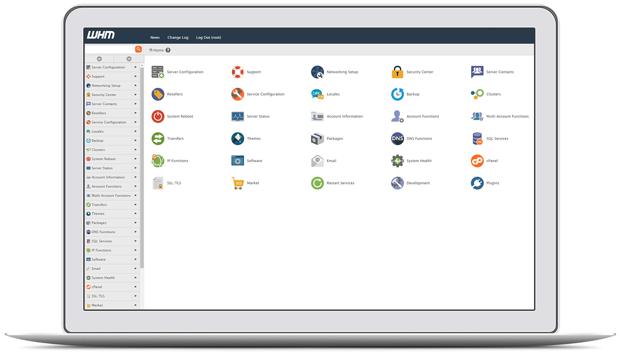Open the Development tools icon
The image size is (620, 364).
397,183
